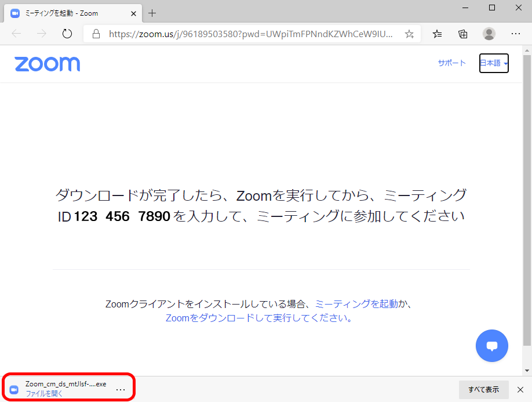Click the browser forward arrow
The image size is (532, 402).
tap(41, 34)
